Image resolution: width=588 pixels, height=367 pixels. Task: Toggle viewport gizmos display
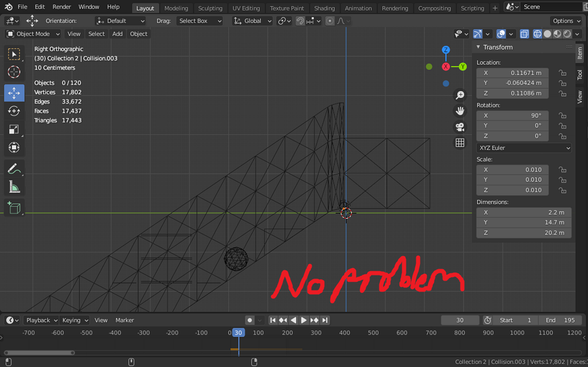[x=477, y=34]
